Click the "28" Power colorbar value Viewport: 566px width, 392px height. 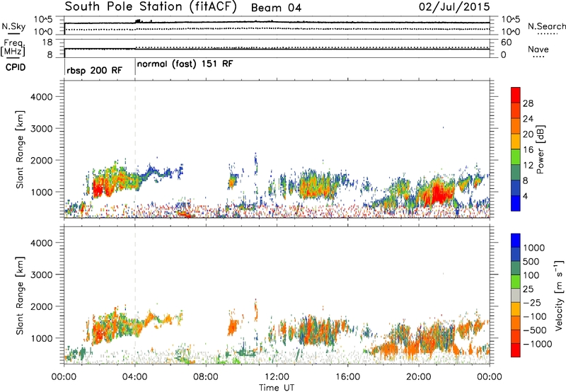[528, 103]
